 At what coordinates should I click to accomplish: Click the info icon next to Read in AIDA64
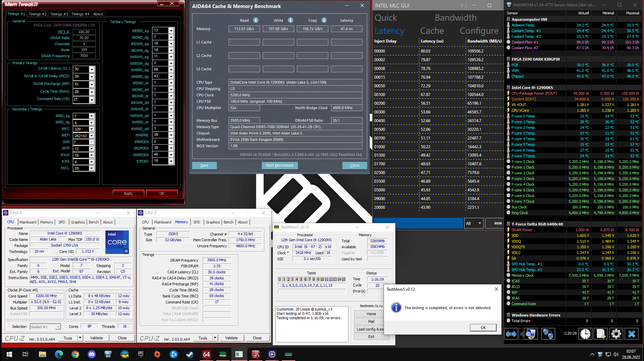tap(256, 20)
